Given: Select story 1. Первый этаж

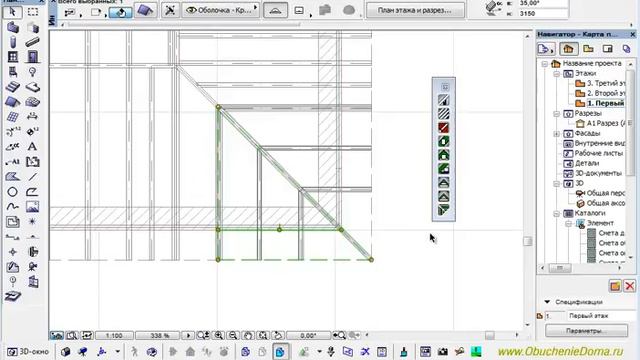Looking at the screenshot, I should pos(600,103).
